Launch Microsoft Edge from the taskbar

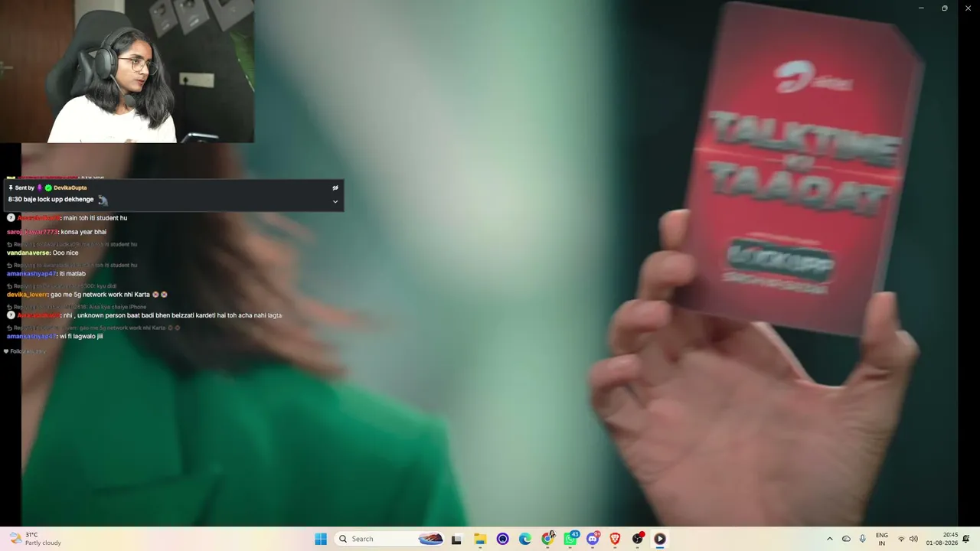pos(525,539)
